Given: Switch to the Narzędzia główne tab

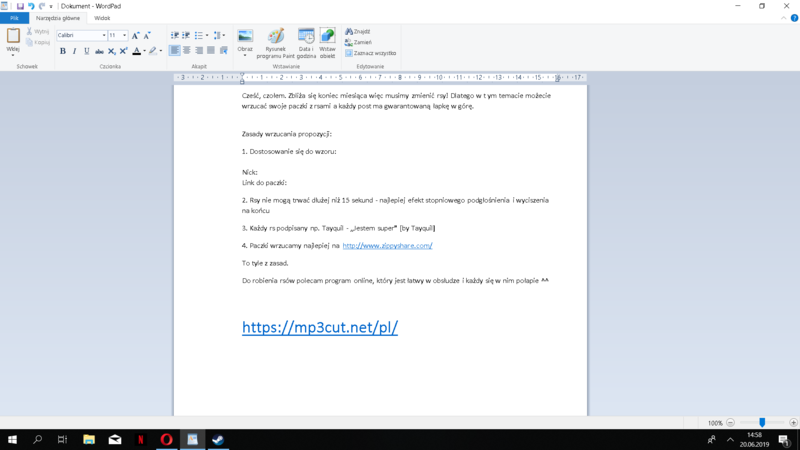Looking at the screenshot, I should (x=58, y=18).
